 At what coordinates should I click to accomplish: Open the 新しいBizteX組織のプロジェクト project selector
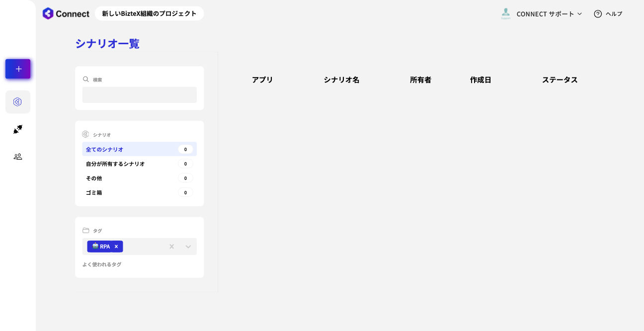[x=149, y=13]
